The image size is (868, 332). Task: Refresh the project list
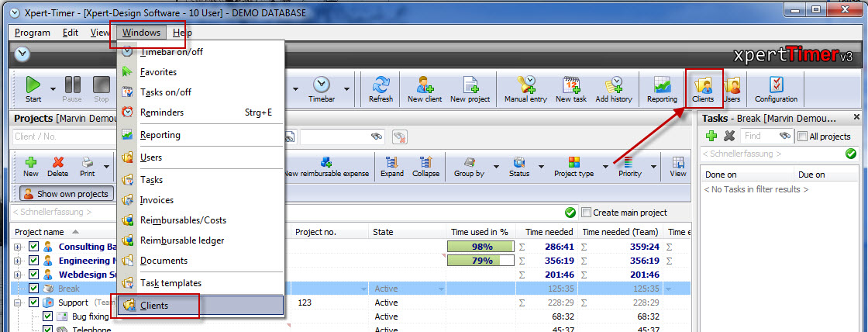(381, 89)
